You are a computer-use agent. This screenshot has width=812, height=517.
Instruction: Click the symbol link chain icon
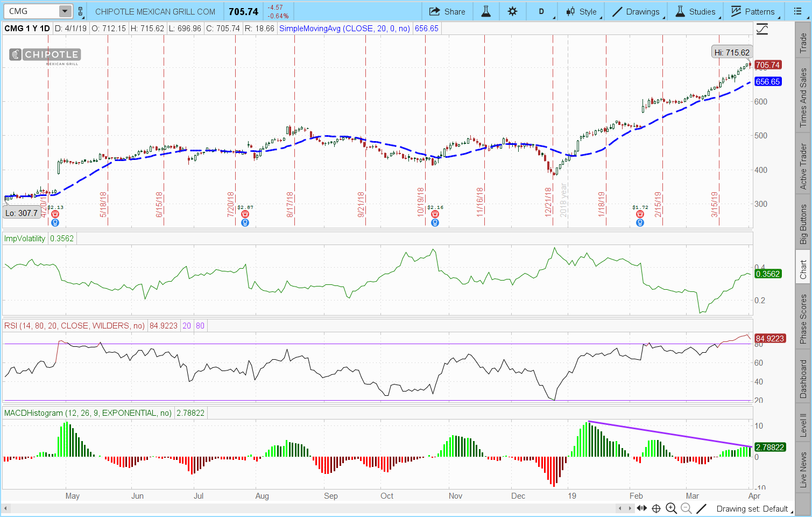tap(81, 11)
